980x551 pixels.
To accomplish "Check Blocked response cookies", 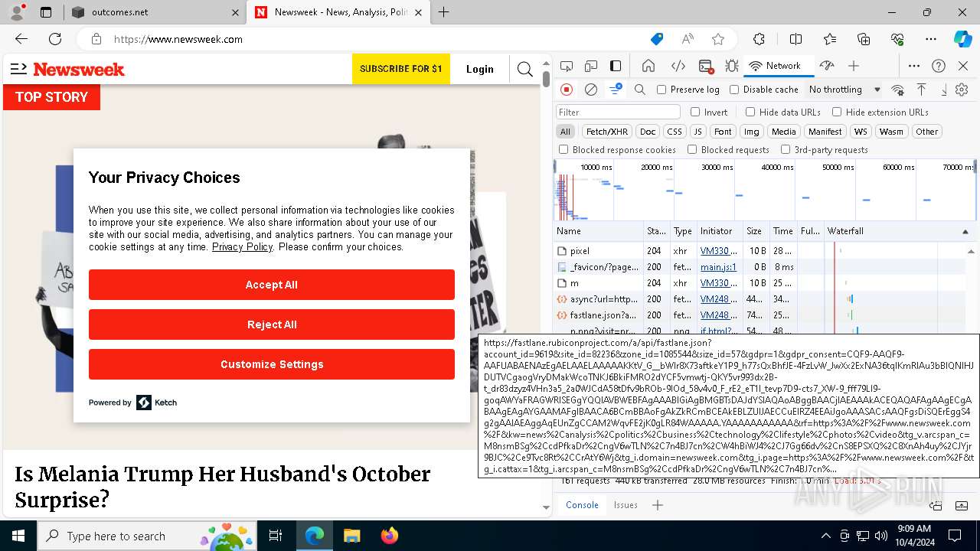I will point(563,150).
